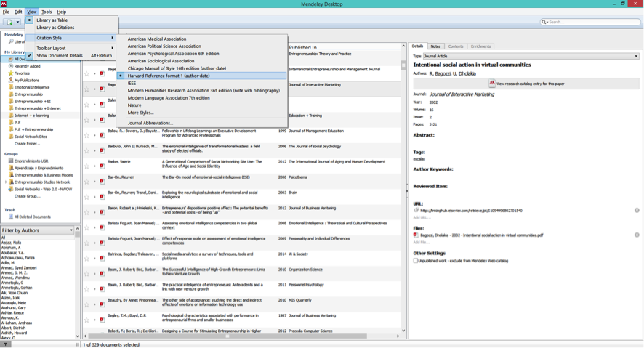Click View research catalog entry button
Screen dimensions: 644x348
[x=526, y=84]
